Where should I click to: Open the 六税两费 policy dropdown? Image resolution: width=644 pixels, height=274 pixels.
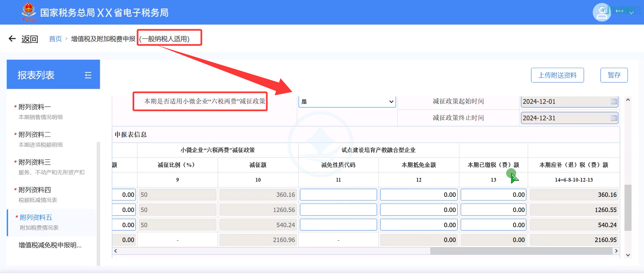pos(347,102)
